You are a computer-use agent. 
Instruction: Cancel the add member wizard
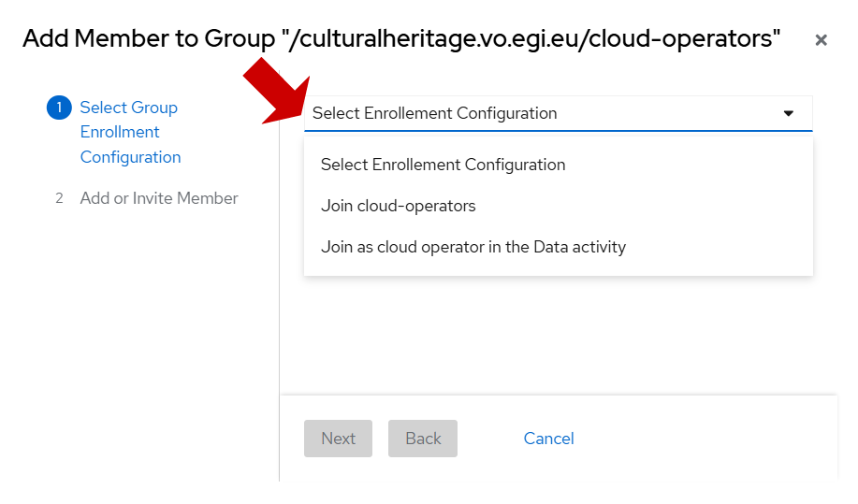tap(548, 439)
